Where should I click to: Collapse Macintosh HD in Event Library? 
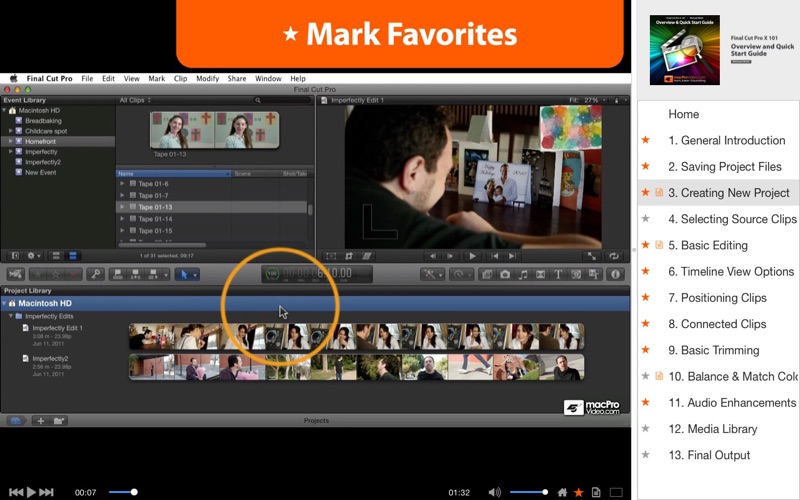pyautogui.click(x=5, y=110)
